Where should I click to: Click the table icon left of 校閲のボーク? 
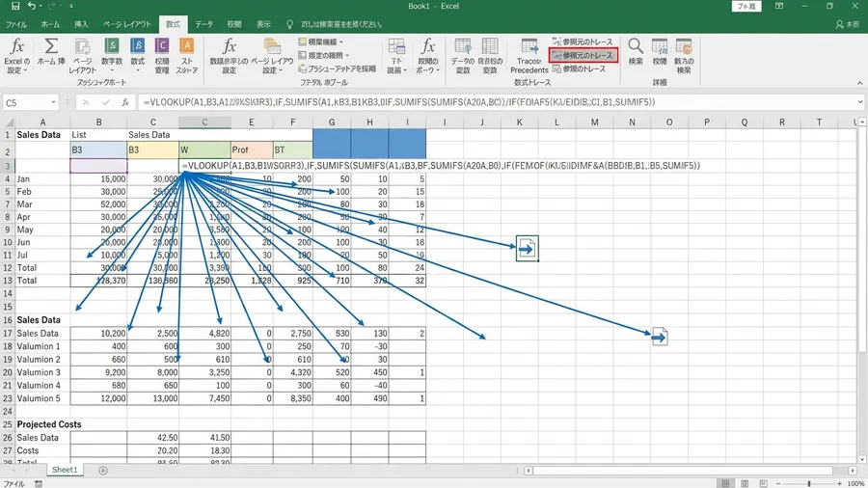(x=396, y=46)
